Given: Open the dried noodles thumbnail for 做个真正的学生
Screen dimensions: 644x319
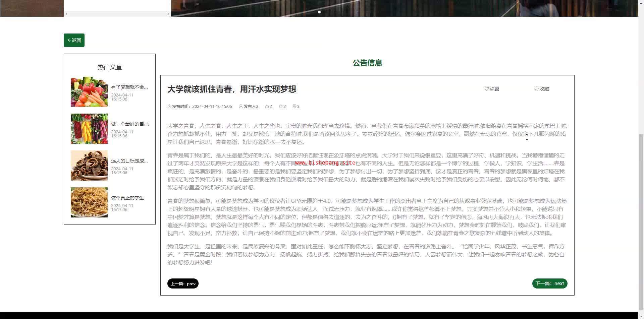Looking at the screenshot, I should click(x=89, y=202).
